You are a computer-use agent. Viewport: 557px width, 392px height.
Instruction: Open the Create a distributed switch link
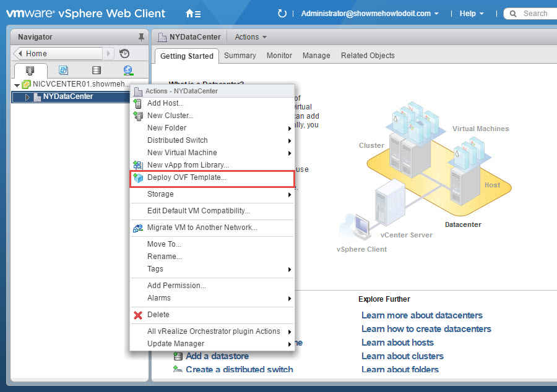tap(240, 369)
